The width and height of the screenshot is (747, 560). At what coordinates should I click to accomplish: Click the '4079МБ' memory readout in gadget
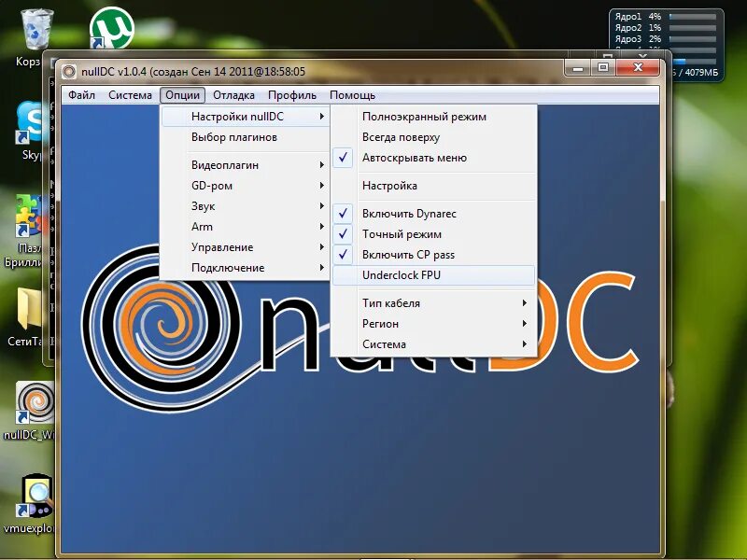pyautogui.click(x=701, y=73)
